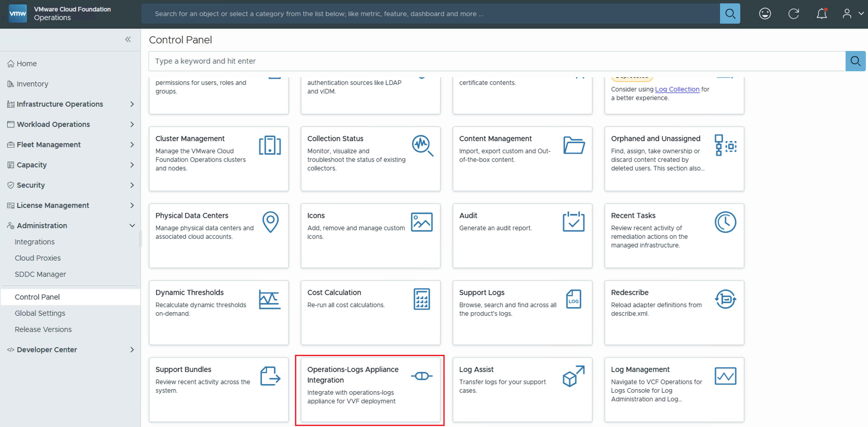Click the Cost Calculation calculator icon
The width and height of the screenshot is (868, 427).
click(x=422, y=299)
